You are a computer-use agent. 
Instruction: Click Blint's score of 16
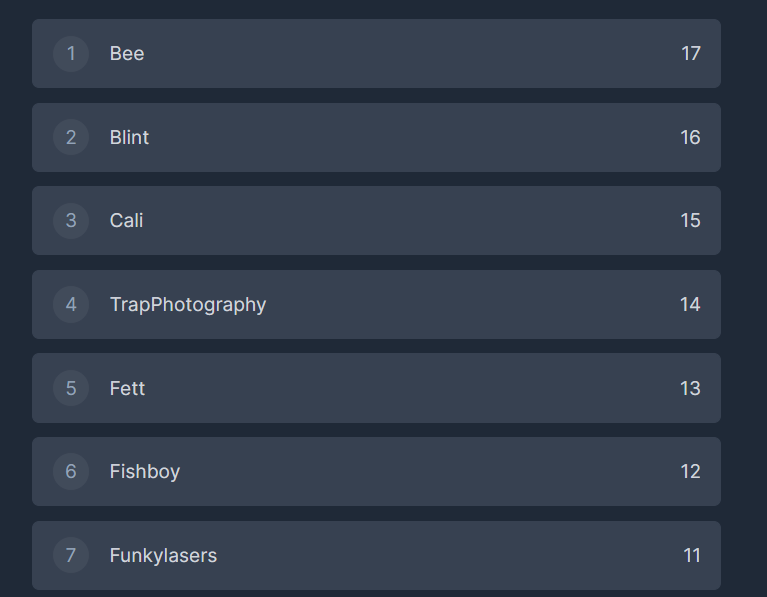(691, 137)
